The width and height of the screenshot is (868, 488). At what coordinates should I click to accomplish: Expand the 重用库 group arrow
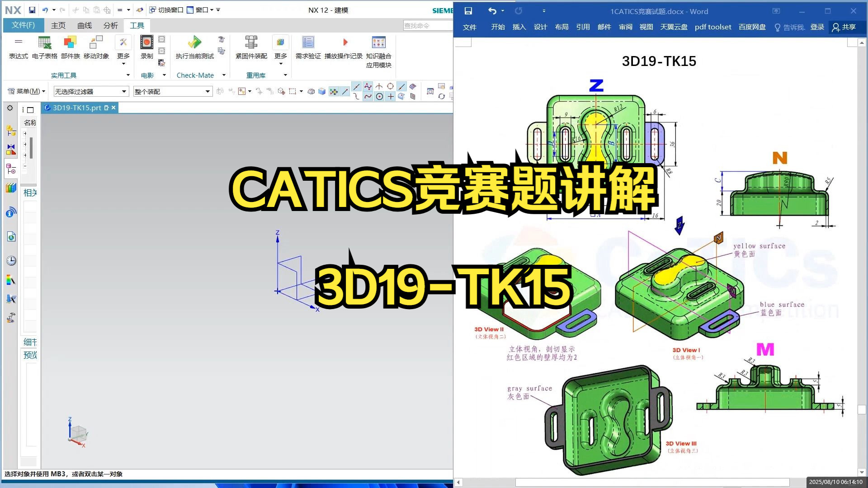tap(285, 75)
